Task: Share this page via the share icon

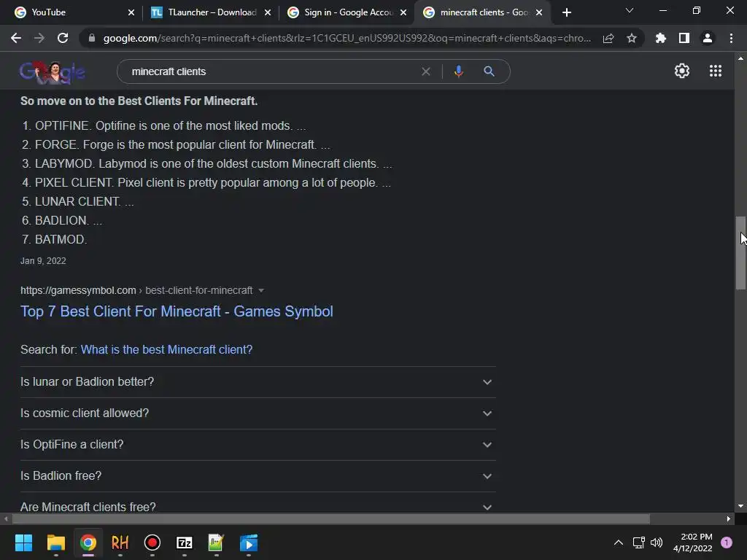Action: point(608,38)
